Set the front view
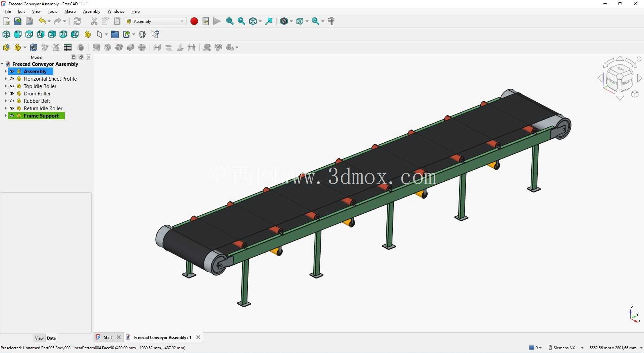This screenshot has width=644, height=353. 18,34
